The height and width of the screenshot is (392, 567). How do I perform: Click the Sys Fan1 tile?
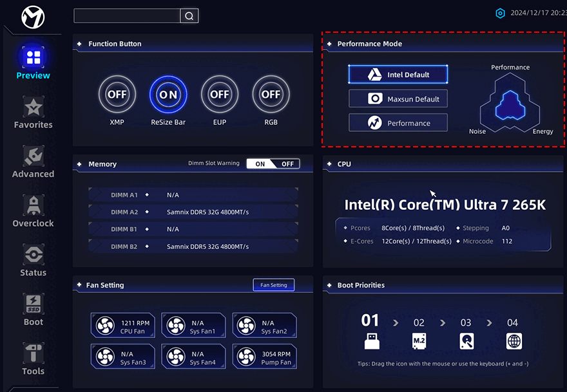tap(193, 325)
